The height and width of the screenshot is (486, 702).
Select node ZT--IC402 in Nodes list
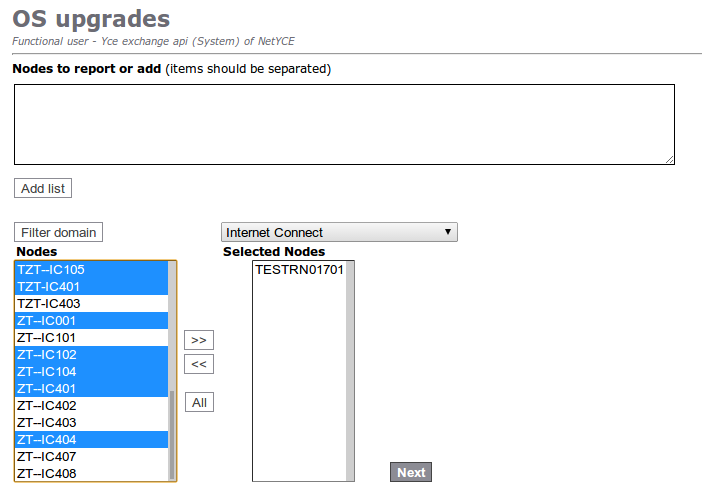tap(90, 406)
